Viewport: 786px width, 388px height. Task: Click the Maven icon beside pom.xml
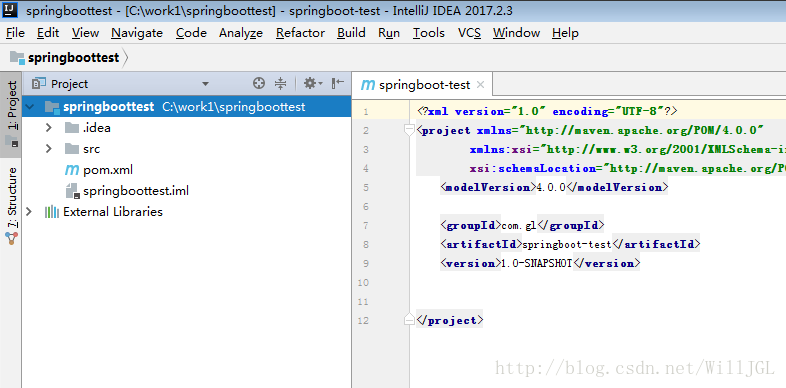(72, 170)
